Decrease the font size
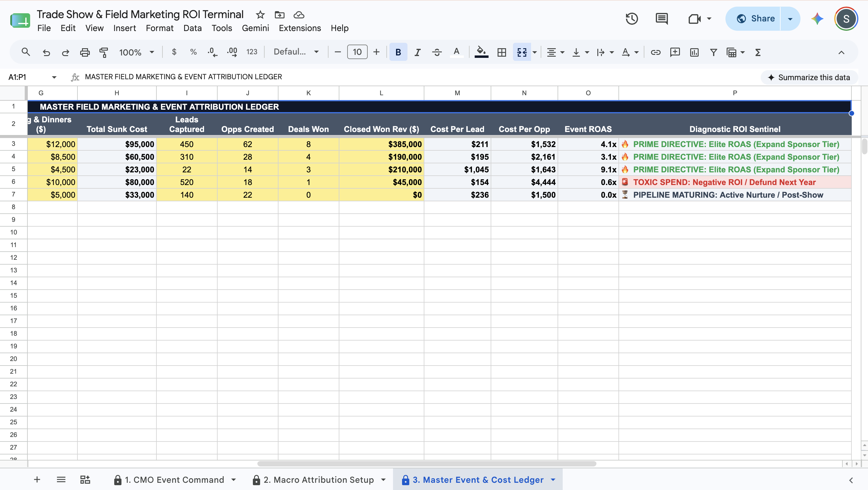Screen dimensions: 868x490 [338, 52]
